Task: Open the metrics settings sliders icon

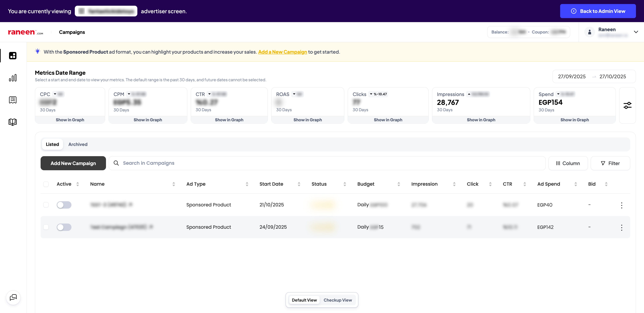Action: (x=627, y=105)
